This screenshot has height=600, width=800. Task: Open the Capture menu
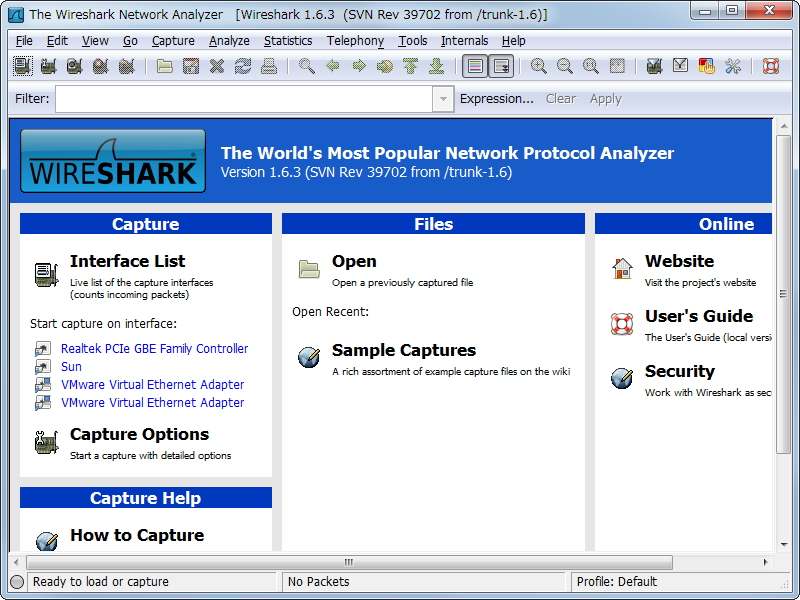click(172, 41)
